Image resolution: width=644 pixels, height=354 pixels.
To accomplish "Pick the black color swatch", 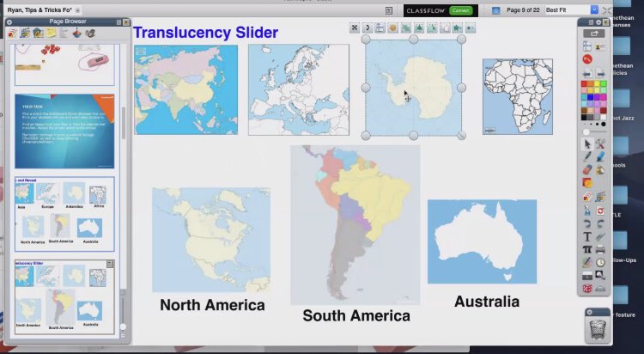I will pyautogui.click(x=584, y=117).
